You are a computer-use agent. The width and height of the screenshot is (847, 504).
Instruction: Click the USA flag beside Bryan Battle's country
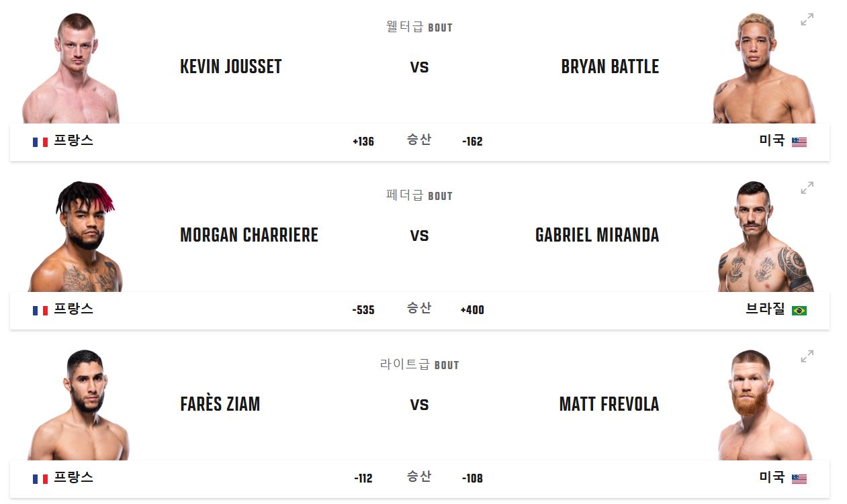tap(799, 142)
